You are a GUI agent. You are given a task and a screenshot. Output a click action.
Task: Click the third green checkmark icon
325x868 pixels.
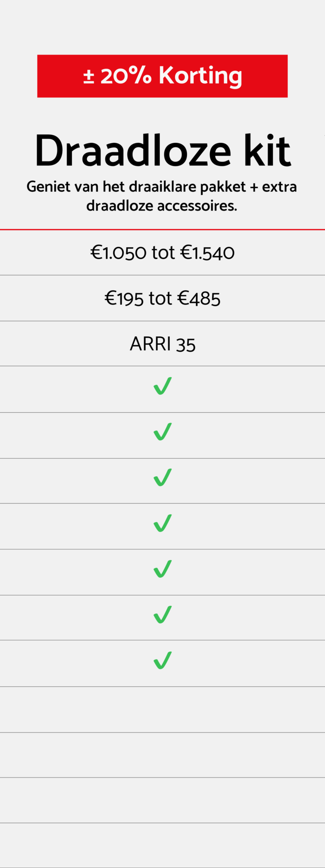(x=162, y=477)
